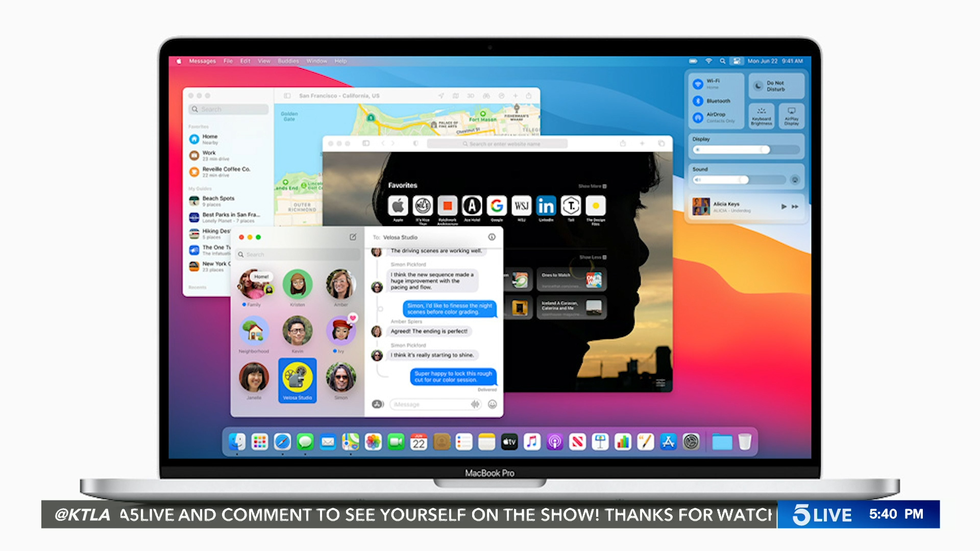
Task: Open File menu in menu bar
Action: (228, 61)
